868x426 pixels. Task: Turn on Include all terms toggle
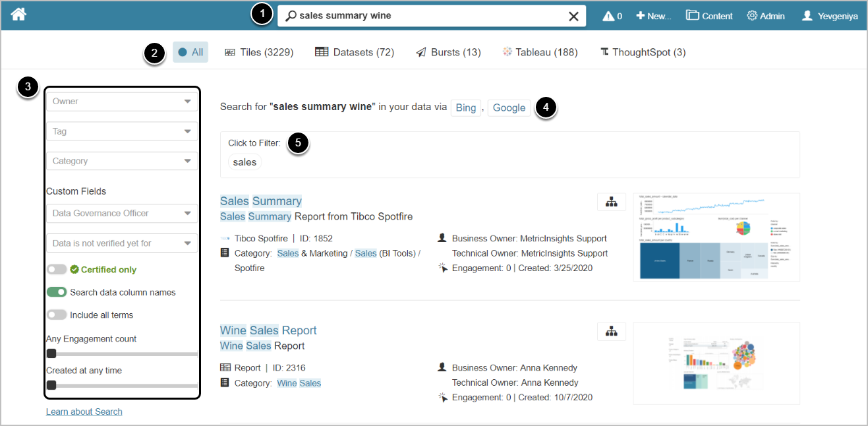(57, 315)
